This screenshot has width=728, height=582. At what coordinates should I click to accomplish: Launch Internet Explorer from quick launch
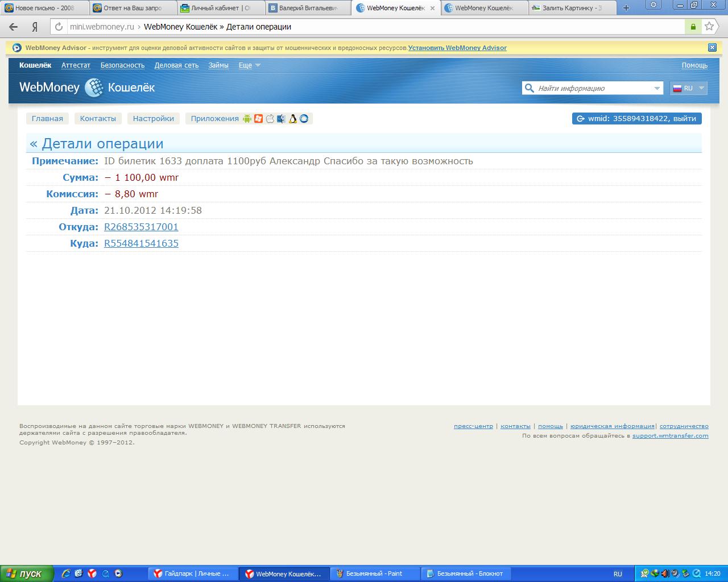click(x=66, y=573)
